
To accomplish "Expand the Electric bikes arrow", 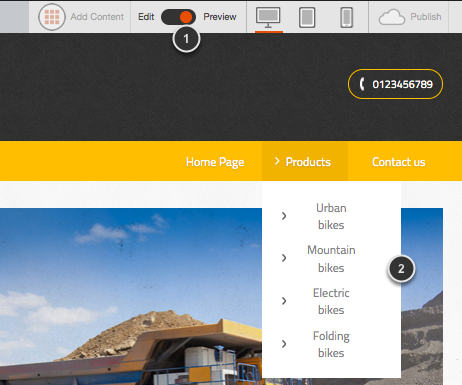I will 284,301.
